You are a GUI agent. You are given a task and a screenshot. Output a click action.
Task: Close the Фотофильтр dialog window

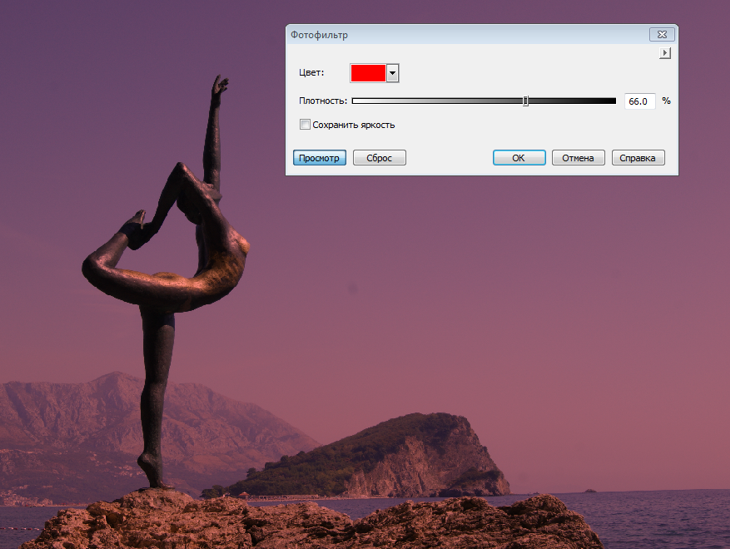[662, 34]
